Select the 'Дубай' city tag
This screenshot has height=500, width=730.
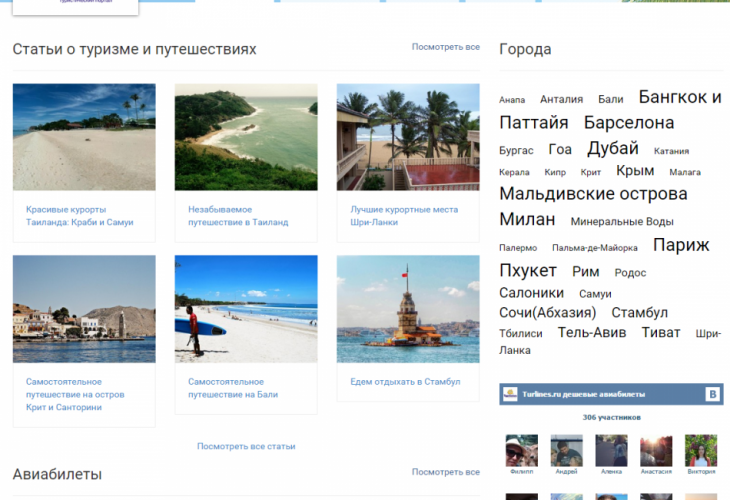click(613, 148)
